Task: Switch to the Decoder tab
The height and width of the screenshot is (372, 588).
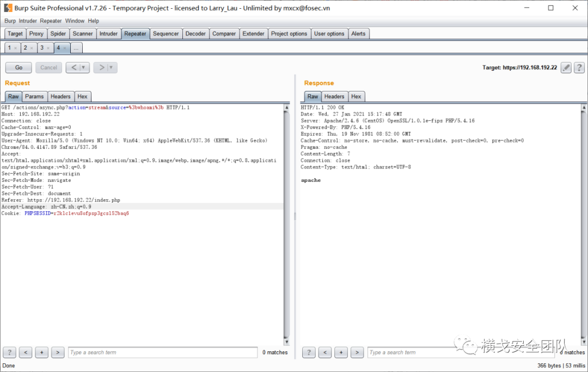Action: point(195,34)
